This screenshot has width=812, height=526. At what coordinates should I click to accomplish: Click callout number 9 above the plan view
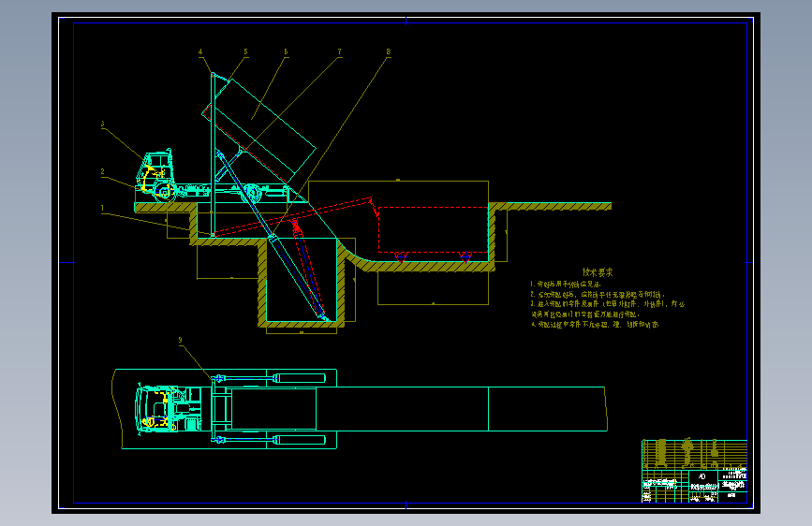tap(180, 340)
